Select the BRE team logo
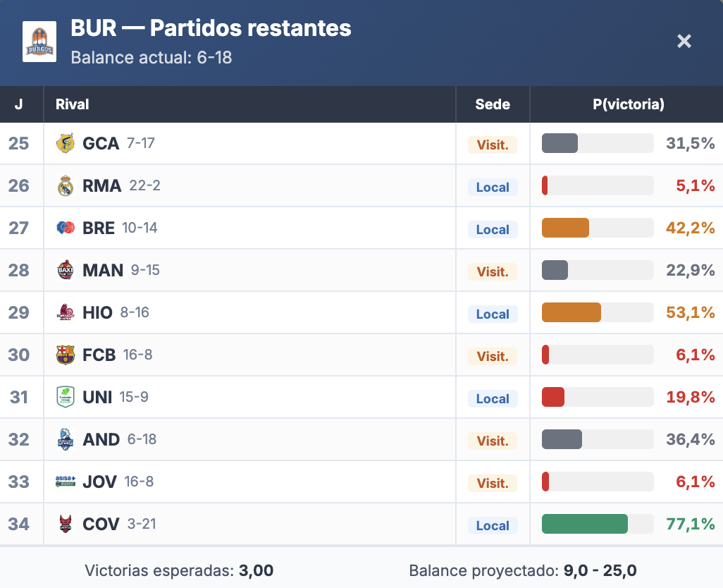Screen dimensions: 723x588 (66, 228)
